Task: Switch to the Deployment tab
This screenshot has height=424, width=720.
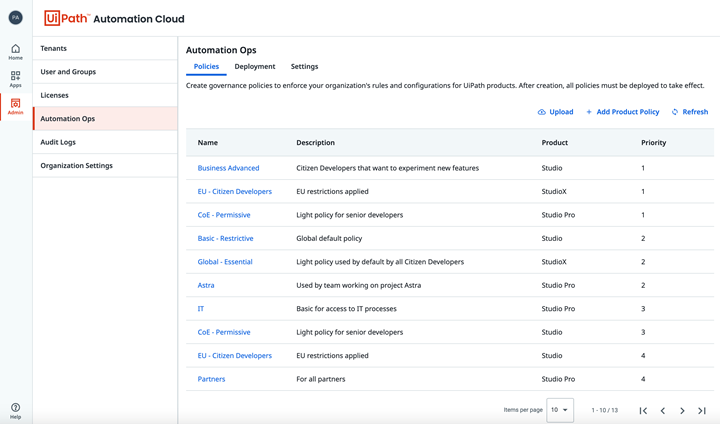Action: point(255,67)
